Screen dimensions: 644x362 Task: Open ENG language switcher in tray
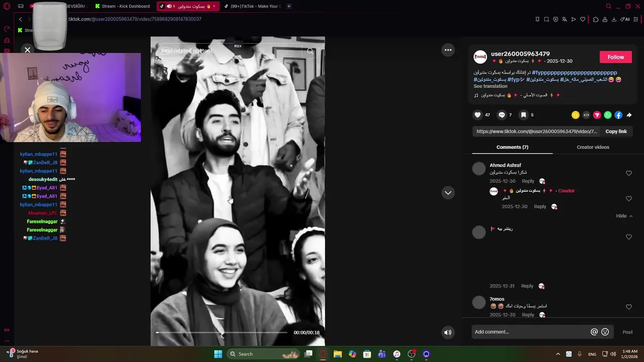tap(592, 354)
